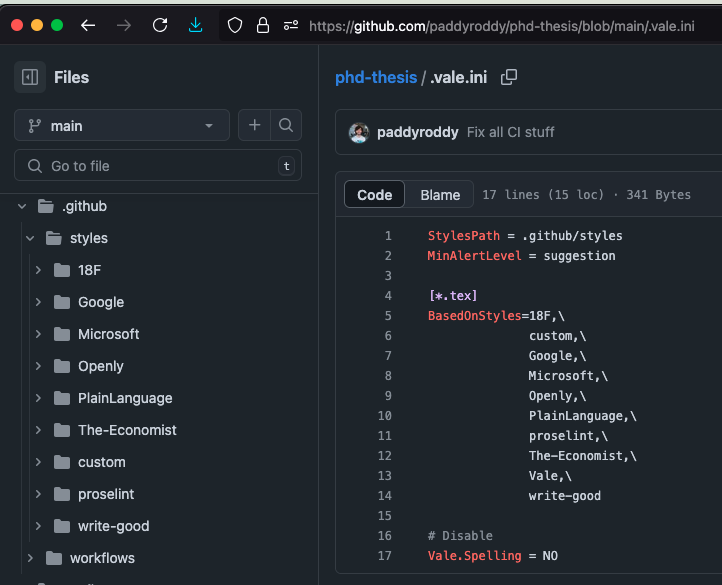Click the browser back arrow
The image size is (722, 585).
pos(88,25)
